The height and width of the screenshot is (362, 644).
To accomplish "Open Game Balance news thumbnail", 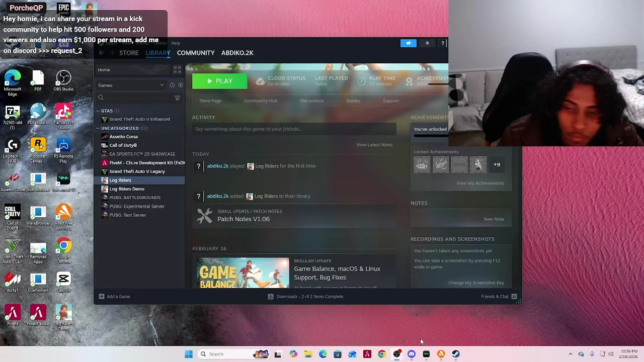I will (243, 273).
